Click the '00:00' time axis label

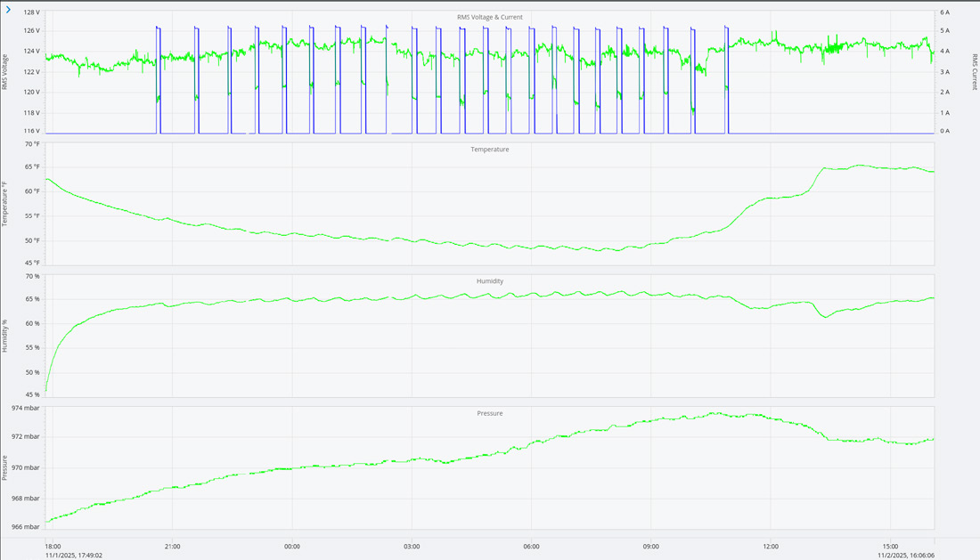pos(292,547)
